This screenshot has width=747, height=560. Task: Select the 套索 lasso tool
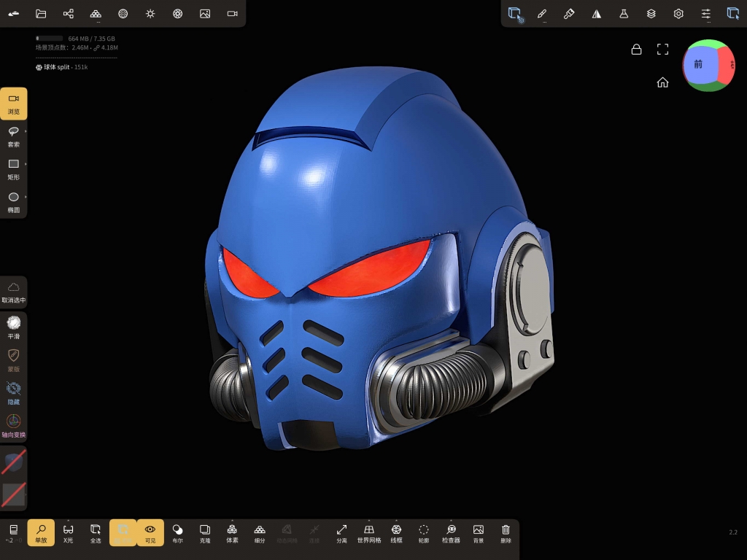click(x=14, y=136)
